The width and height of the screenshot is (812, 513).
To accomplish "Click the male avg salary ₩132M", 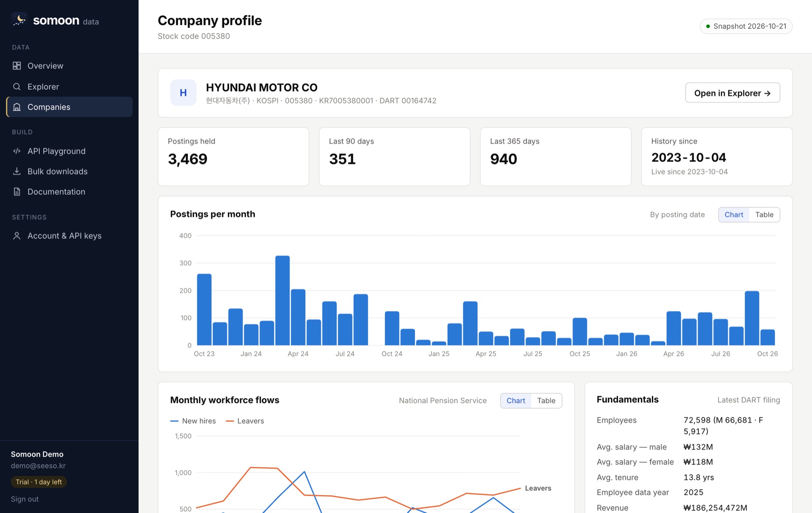I will coord(698,447).
